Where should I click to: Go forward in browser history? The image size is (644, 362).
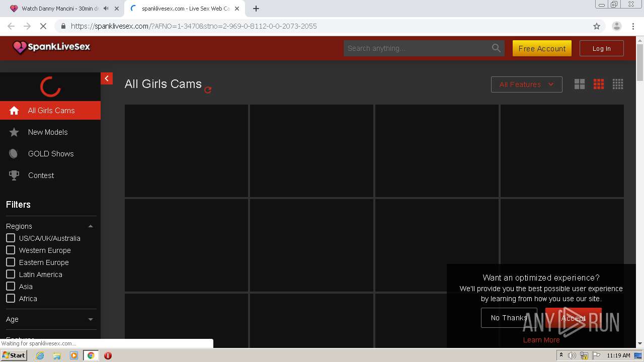pos(27,26)
